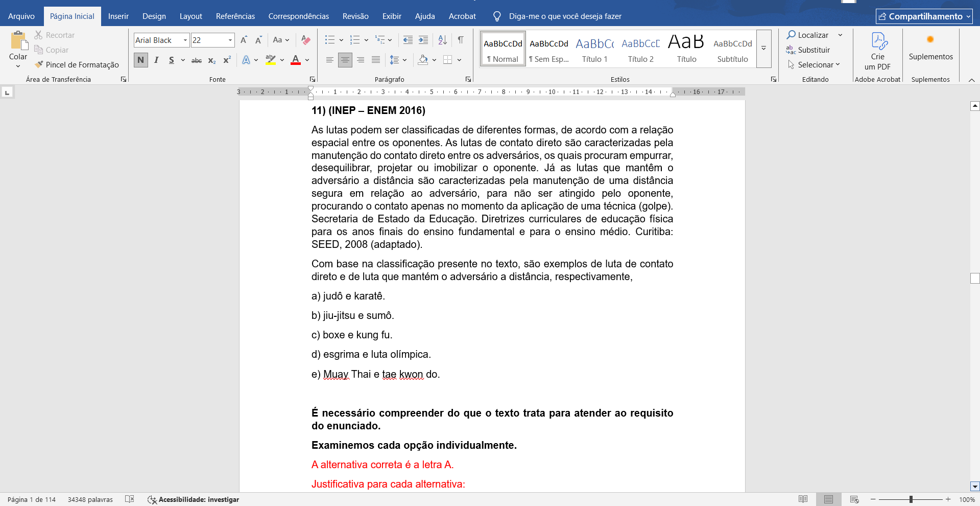Align text to the right
Image resolution: width=980 pixels, height=506 pixels.
[x=361, y=60]
